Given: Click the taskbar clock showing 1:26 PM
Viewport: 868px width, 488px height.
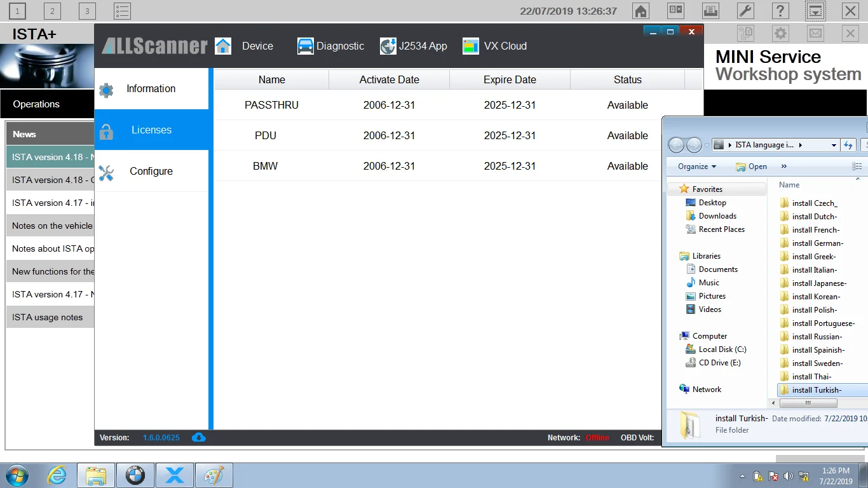Looking at the screenshot, I should point(836,476).
